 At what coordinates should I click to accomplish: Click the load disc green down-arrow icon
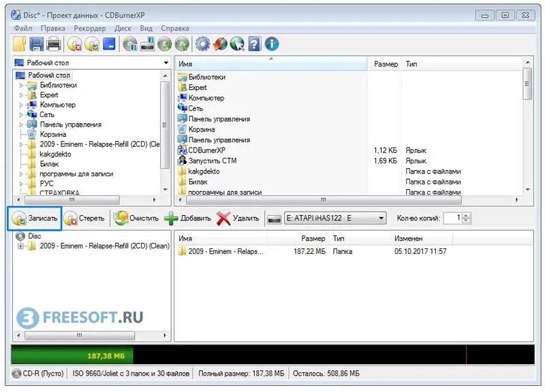[x=165, y=44]
